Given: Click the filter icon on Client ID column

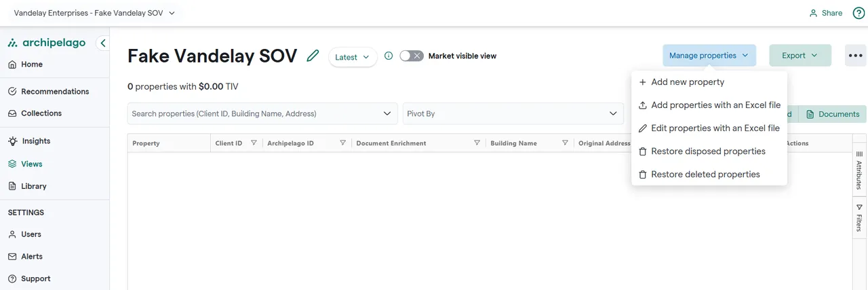Looking at the screenshot, I should tap(254, 143).
